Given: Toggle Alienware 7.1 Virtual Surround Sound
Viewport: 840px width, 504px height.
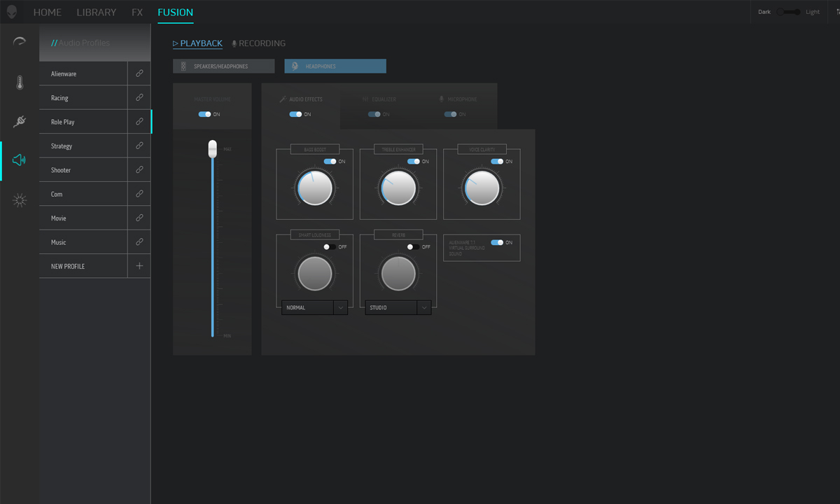Looking at the screenshot, I should (x=497, y=242).
